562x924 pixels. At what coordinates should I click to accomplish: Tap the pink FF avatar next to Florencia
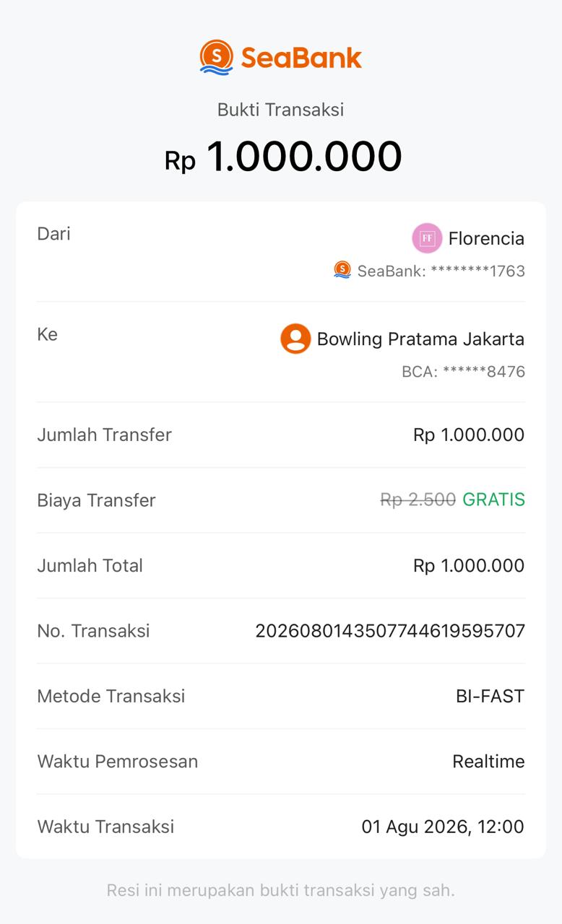[427, 238]
